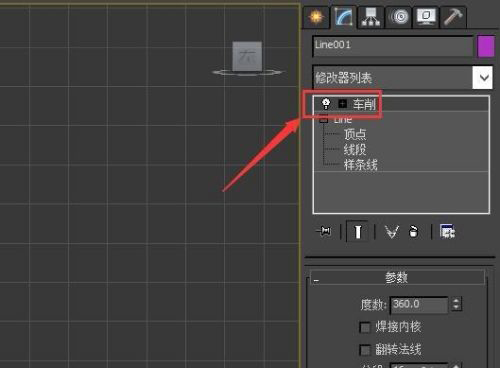Viewport: 500px width, 368px height.
Task: Switch to the Modify panel tab
Action: [343, 17]
